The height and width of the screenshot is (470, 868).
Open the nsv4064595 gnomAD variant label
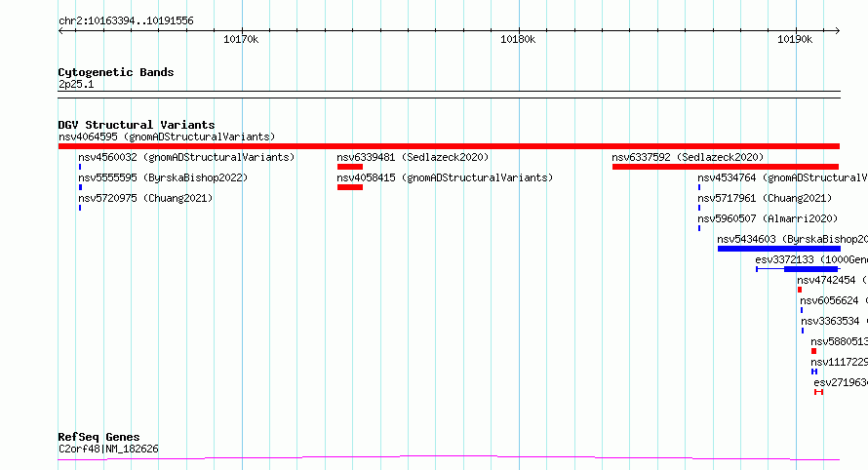click(x=167, y=137)
